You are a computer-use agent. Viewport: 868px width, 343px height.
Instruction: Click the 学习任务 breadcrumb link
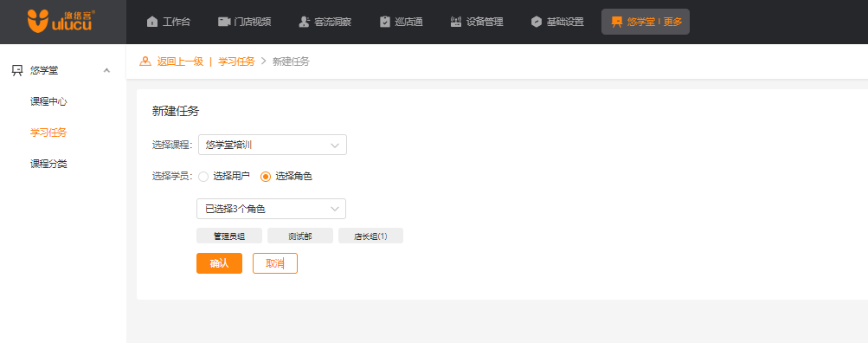[236, 61]
